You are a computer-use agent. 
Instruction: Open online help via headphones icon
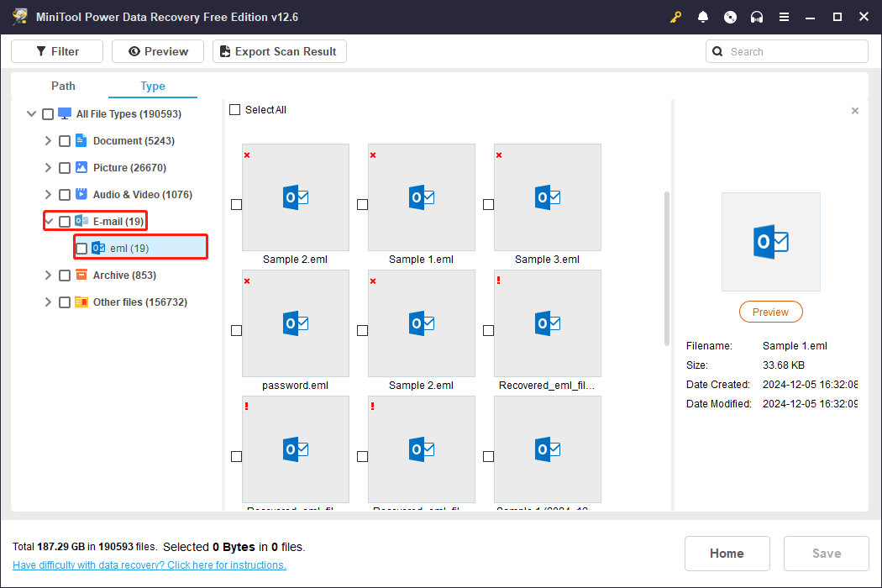click(x=757, y=16)
